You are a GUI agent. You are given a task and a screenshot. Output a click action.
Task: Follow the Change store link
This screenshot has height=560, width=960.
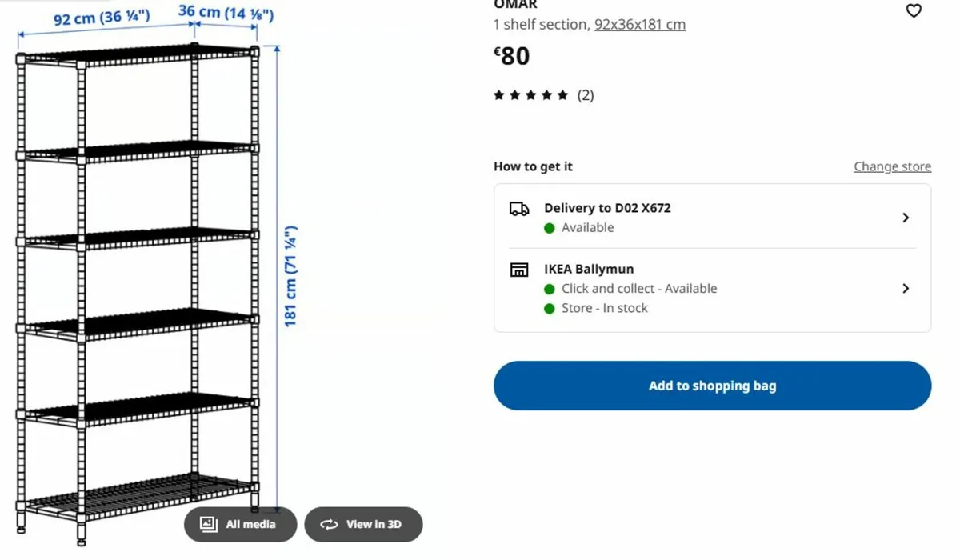892,166
